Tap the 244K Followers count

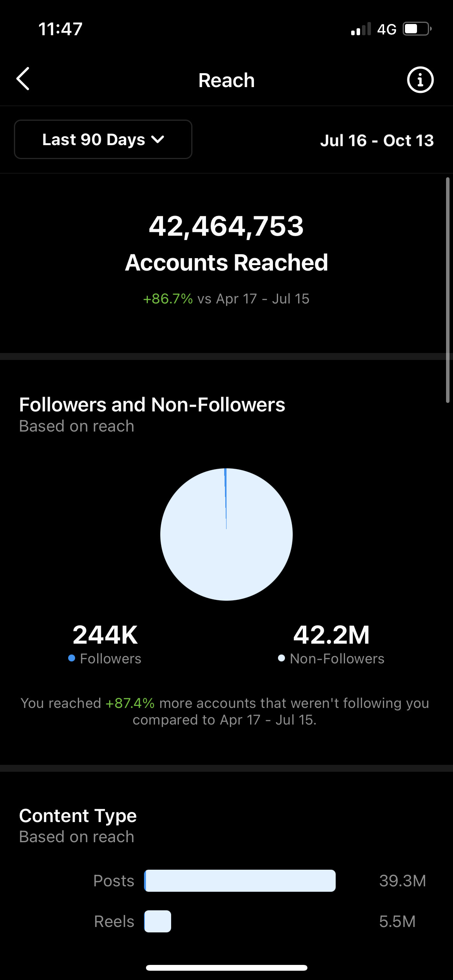pyautogui.click(x=105, y=635)
